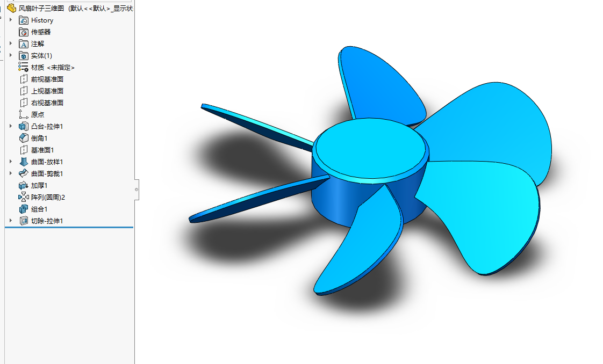Select the 倒角1 label
Image resolution: width=603 pixels, height=364 pixels.
click(39, 138)
